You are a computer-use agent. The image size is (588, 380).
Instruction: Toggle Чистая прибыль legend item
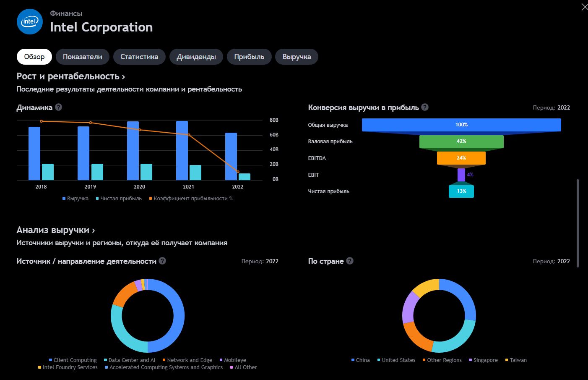(x=119, y=199)
